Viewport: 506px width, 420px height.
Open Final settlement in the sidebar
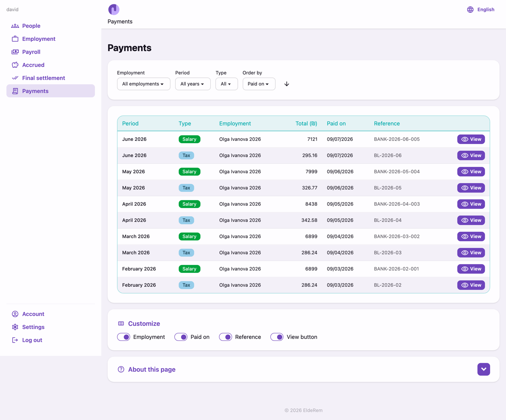(51, 78)
